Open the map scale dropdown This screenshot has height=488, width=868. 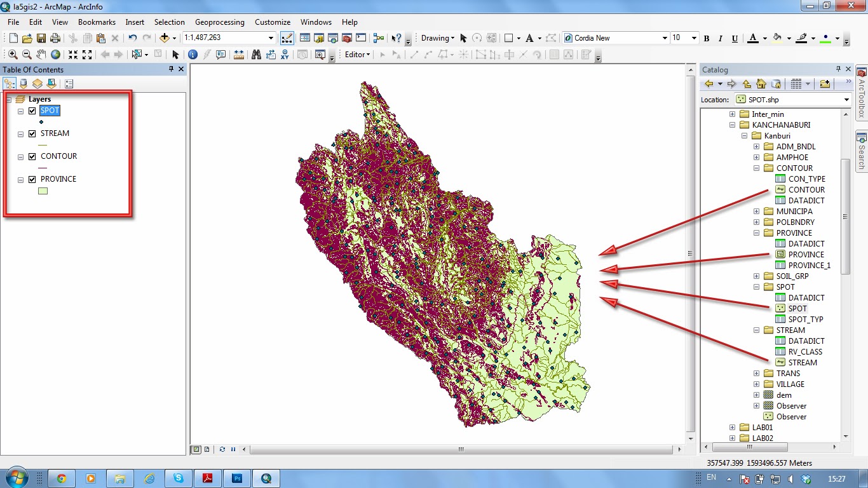(x=270, y=37)
